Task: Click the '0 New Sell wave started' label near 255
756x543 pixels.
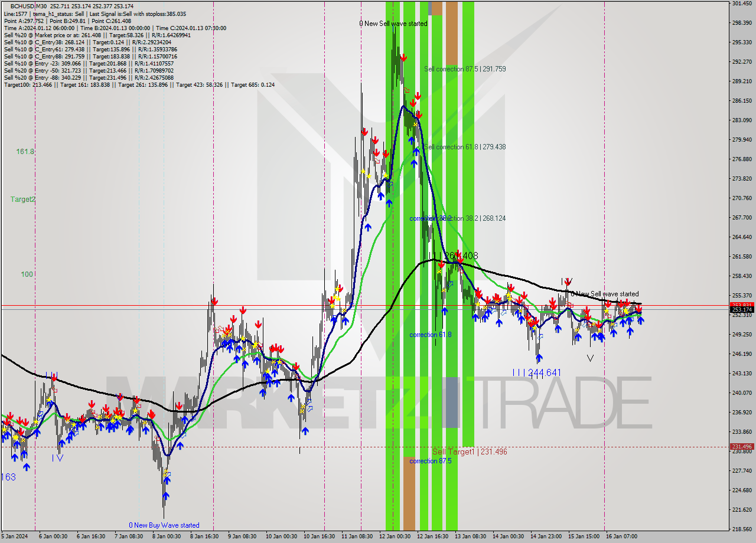Action: (605, 294)
